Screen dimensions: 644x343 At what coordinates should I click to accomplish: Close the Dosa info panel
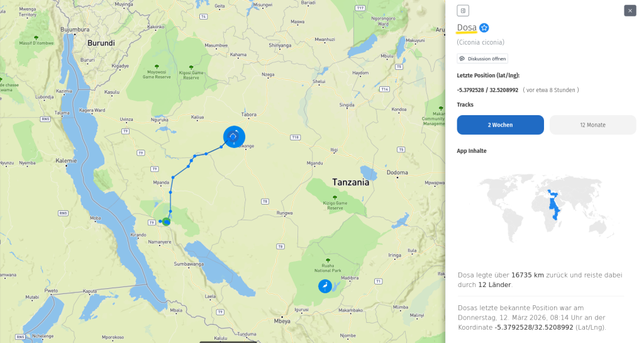pyautogui.click(x=630, y=11)
